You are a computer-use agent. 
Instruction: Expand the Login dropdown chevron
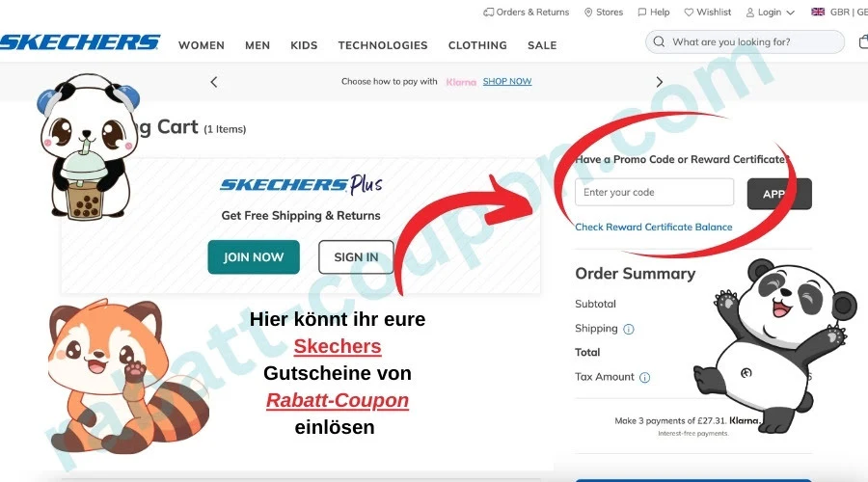point(791,13)
